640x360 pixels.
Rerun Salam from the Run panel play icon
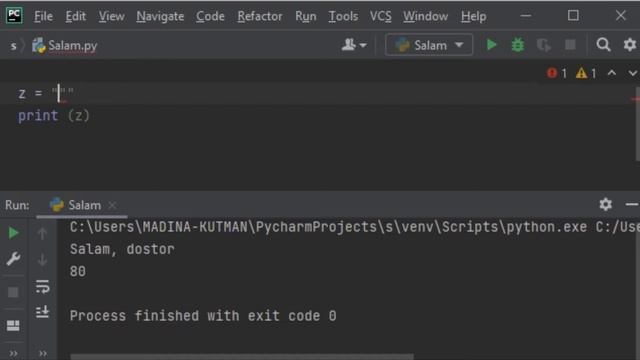click(13, 233)
